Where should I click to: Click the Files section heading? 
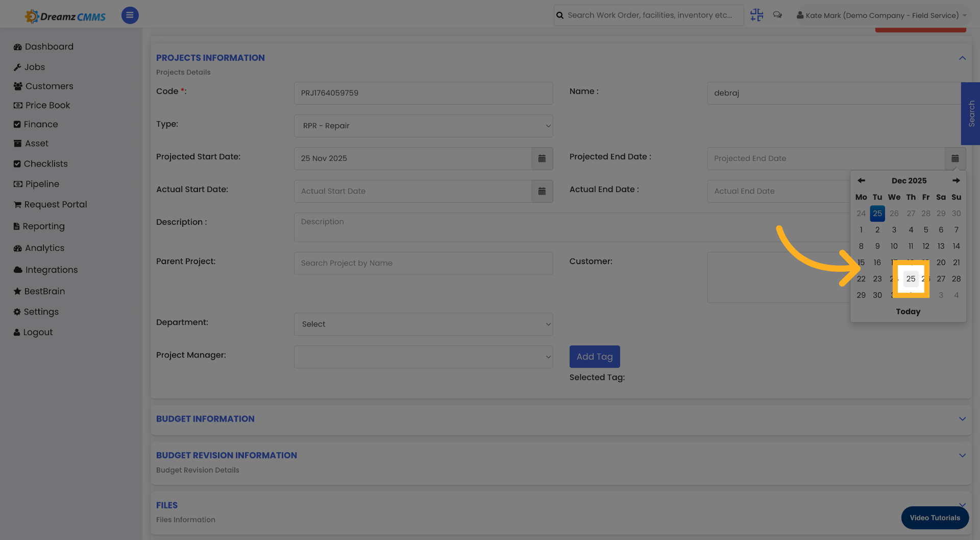point(167,505)
